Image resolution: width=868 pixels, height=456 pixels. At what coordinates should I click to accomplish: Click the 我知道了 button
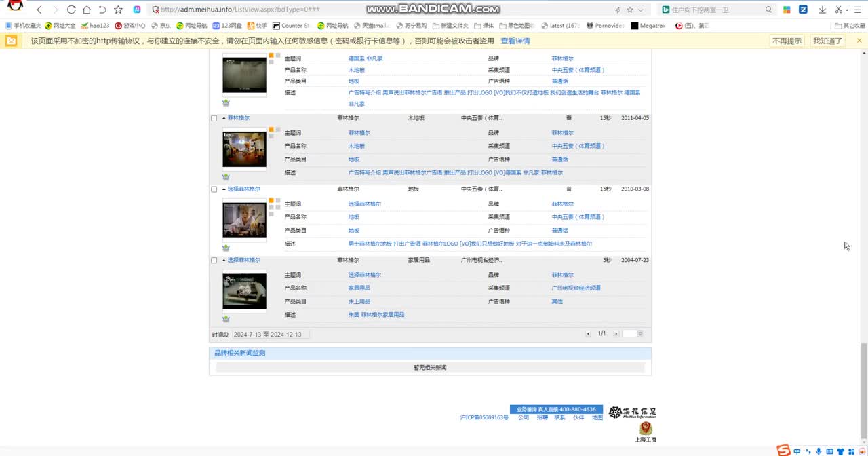coord(827,41)
